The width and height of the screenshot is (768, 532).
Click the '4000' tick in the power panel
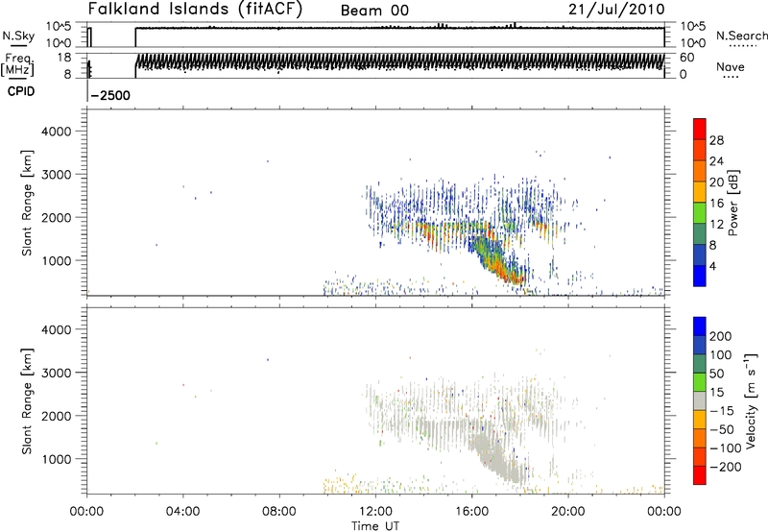coord(56,132)
